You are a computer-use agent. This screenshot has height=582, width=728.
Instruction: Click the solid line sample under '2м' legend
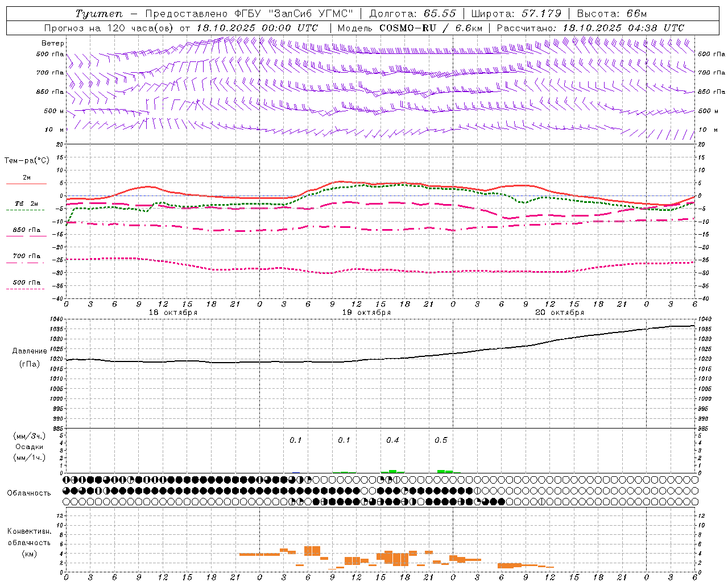(27, 184)
